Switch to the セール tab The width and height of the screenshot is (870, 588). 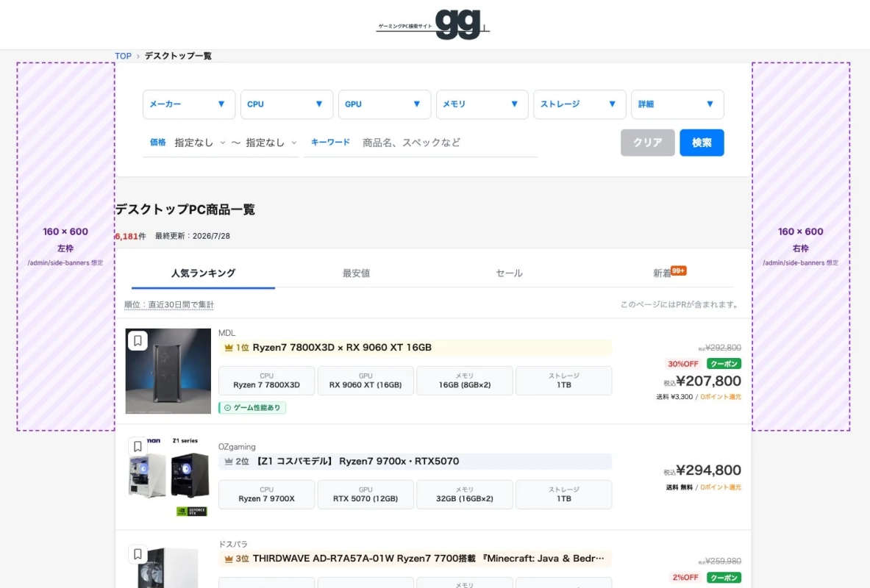click(510, 273)
